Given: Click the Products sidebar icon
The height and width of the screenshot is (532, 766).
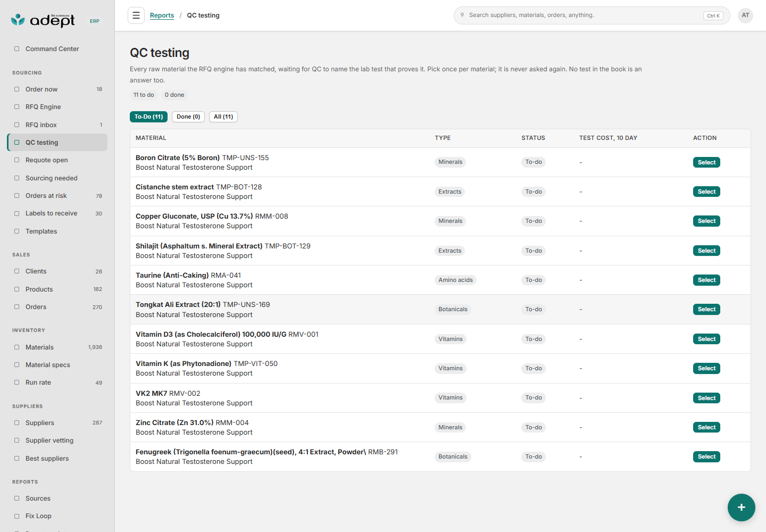Looking at the screenshot, I should 16,289.
